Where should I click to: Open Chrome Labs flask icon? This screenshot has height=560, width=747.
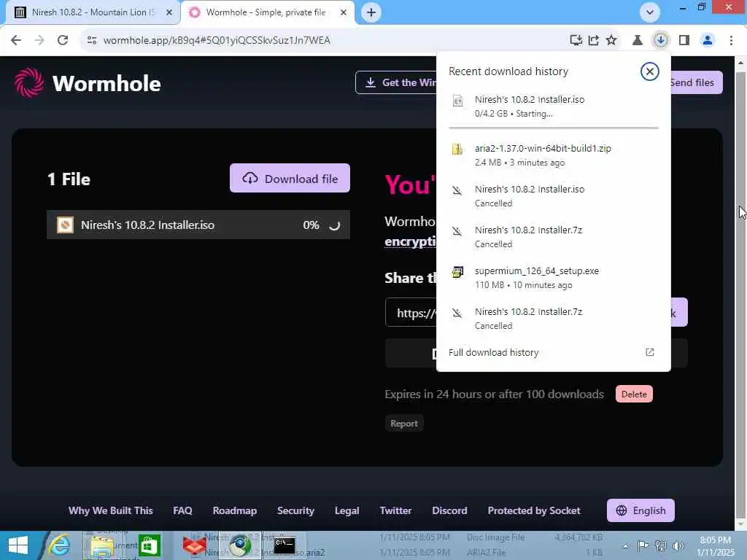(x=637, y=40)
